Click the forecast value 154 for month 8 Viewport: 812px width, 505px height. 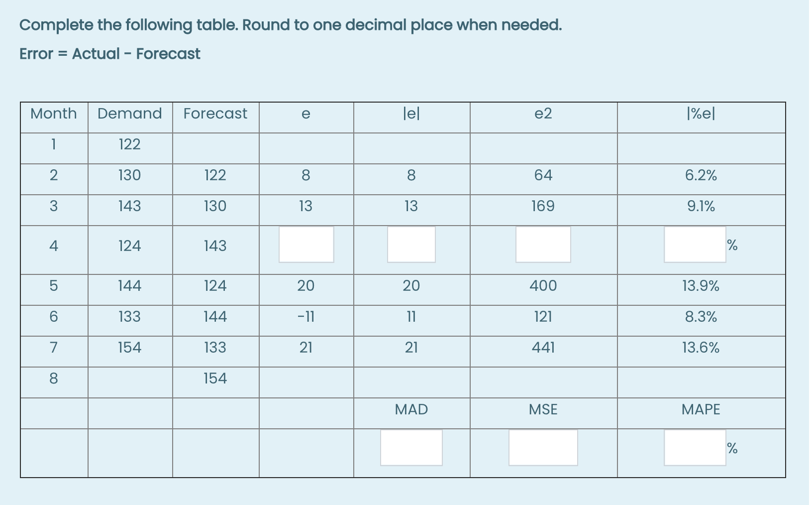click(x=215, y=379)
